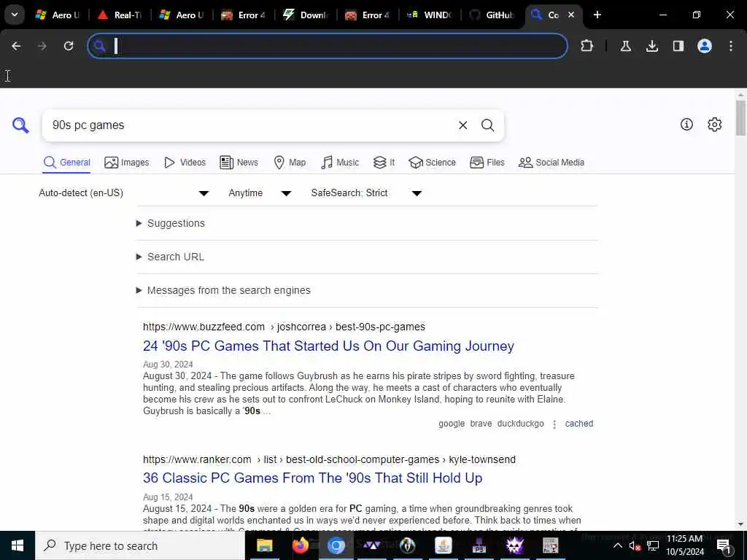747x560 pixels.
Task: Switch to the Map category
Action: 290,163
